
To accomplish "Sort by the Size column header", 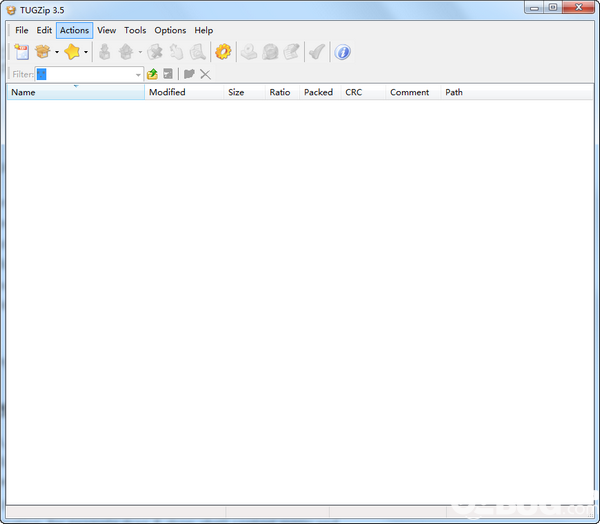I will pos(244,92).
